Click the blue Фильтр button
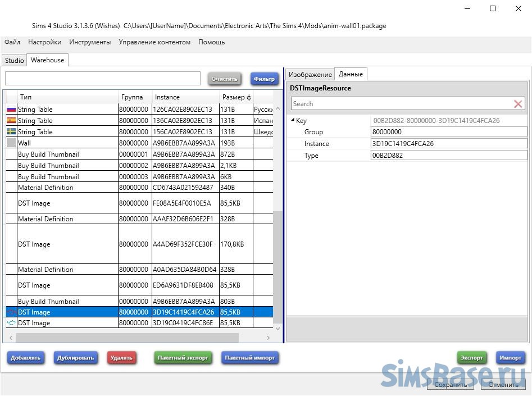The width and height of the screenshot is (532, 396). [264, 79]
